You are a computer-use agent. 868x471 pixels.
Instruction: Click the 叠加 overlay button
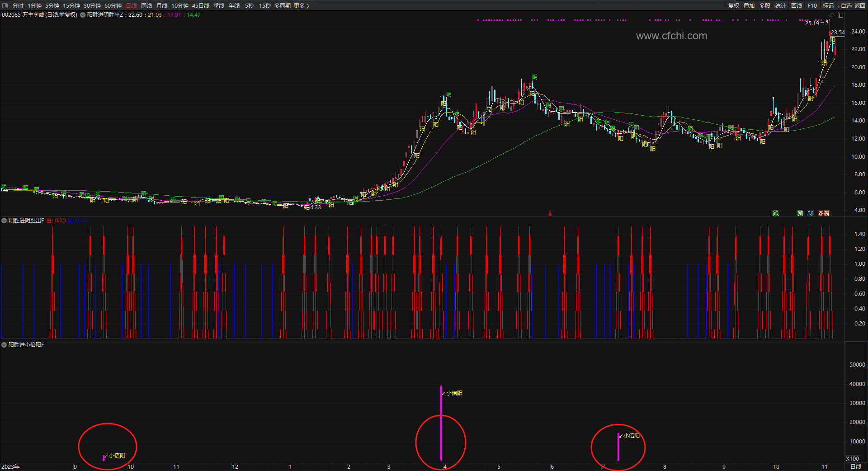click(x=749, y=5)
